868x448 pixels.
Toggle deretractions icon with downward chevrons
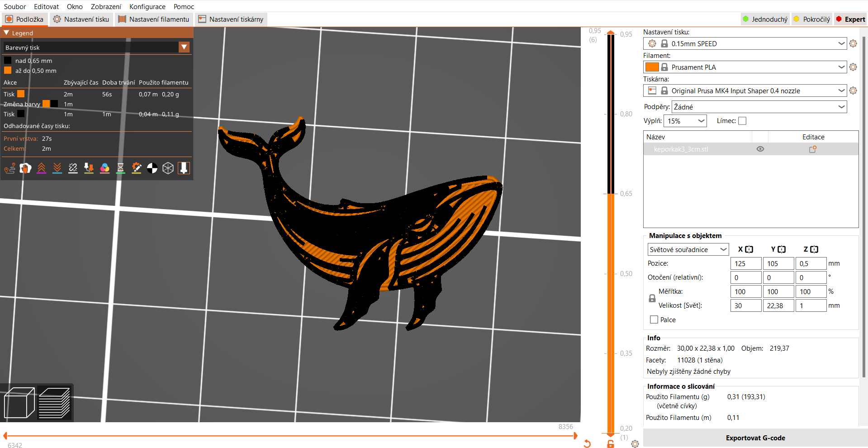pyautogui.click(x=57, y=168)
